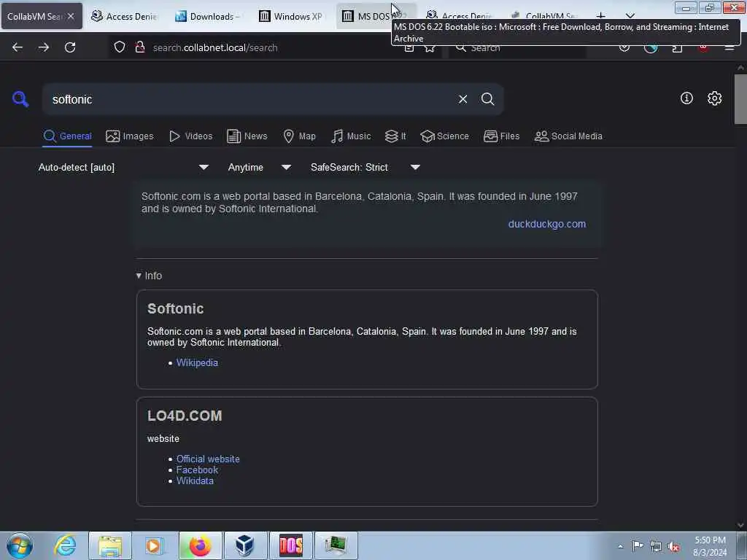The image size is (747, 560).
Task: Switch to the Downloads tab
Action: pyautogui.click(x=209, y=16)
